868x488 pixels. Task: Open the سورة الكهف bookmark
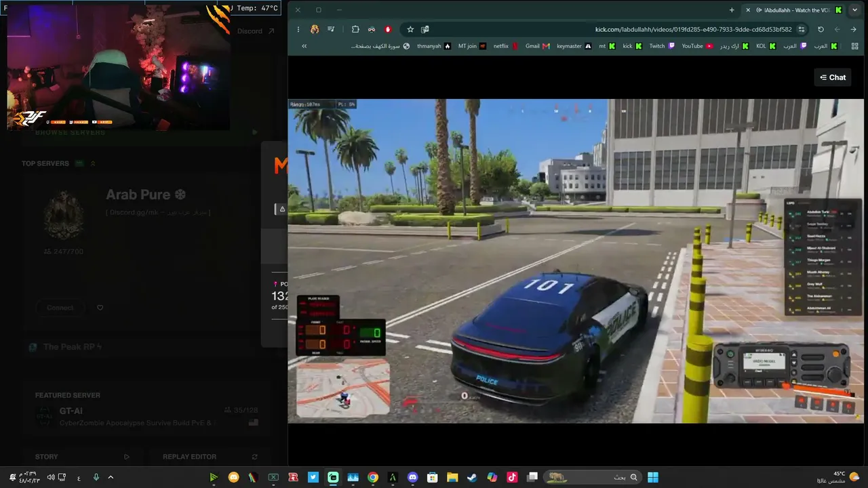(x=380, y=46)
